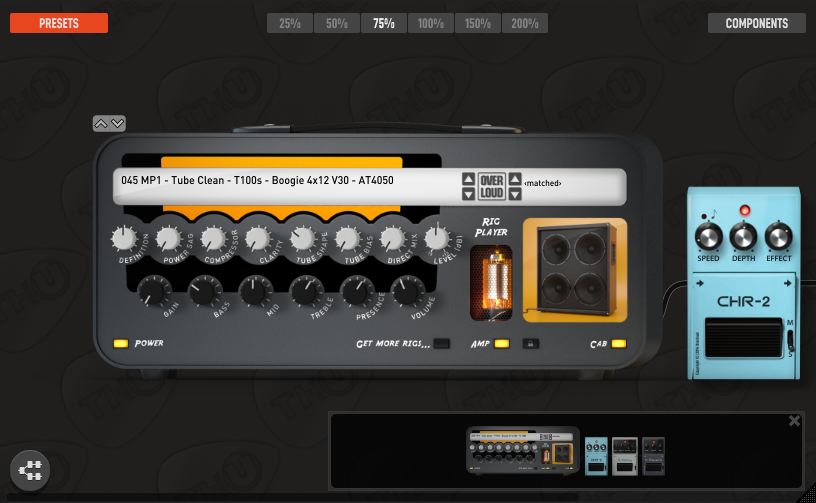Click the glowing tube amp image

click(x=491, y=282)
